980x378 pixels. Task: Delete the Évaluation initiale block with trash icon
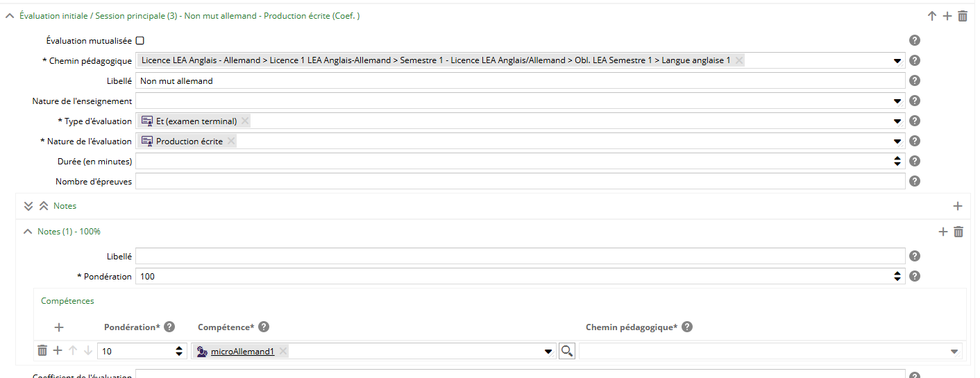pos(963,16)
